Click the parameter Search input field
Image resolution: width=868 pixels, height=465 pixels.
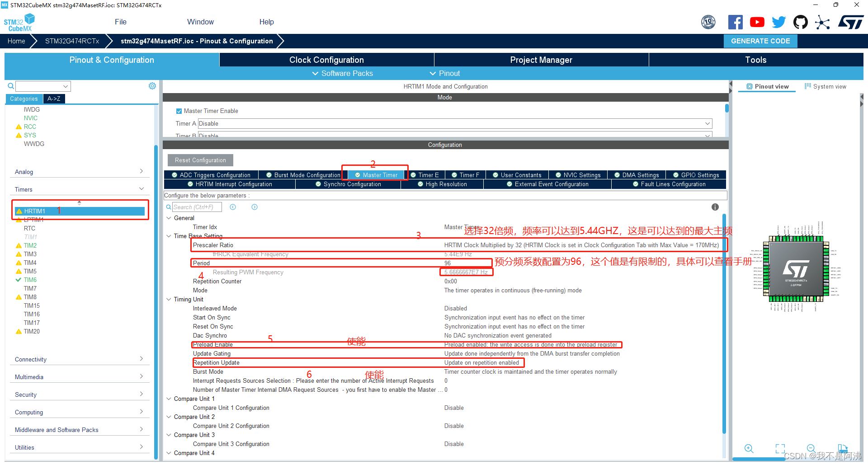197,207
